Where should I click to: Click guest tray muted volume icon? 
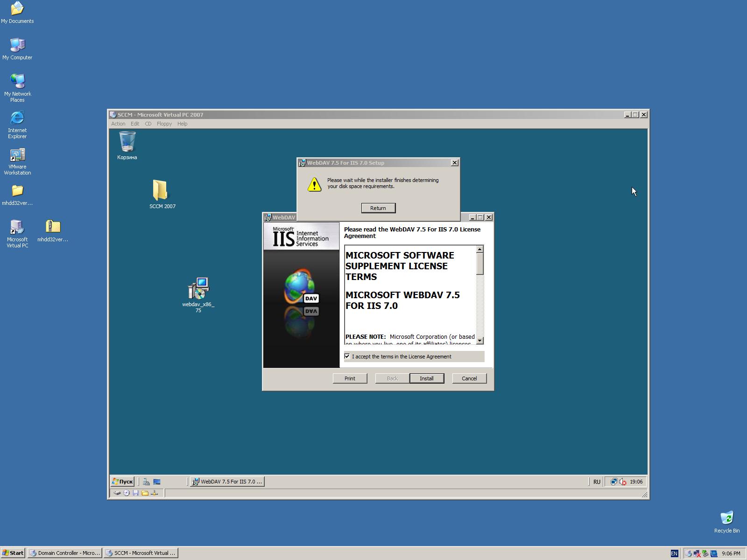point(623,482)
